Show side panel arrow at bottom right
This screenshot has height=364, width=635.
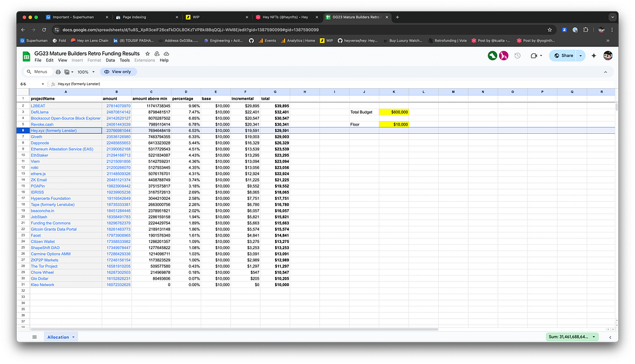click(x=610, y=337)
